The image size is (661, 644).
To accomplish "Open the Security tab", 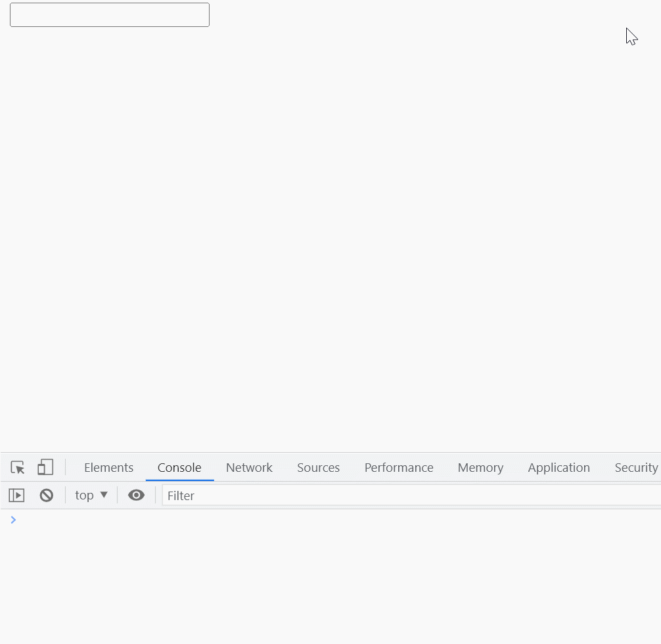I will point(636,467).
